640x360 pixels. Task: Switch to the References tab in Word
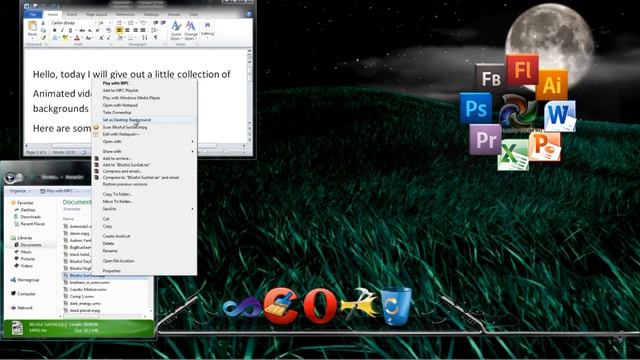tap(125, 14)
